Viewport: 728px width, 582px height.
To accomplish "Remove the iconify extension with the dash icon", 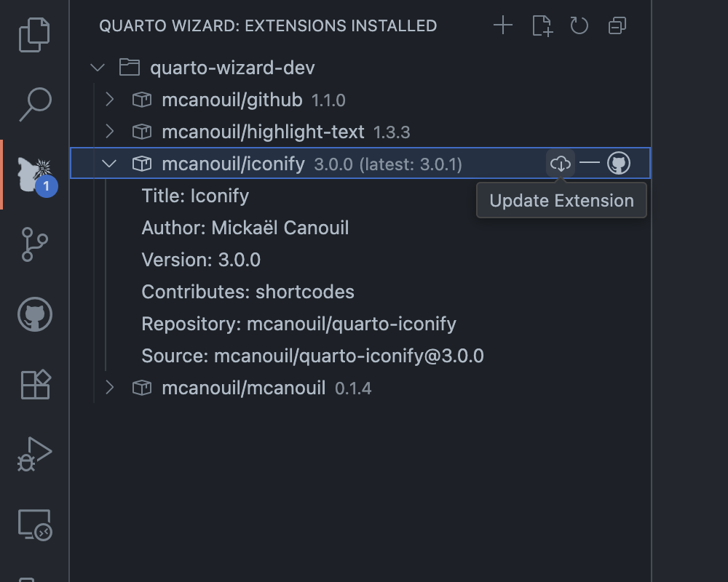I will [590, 164].
